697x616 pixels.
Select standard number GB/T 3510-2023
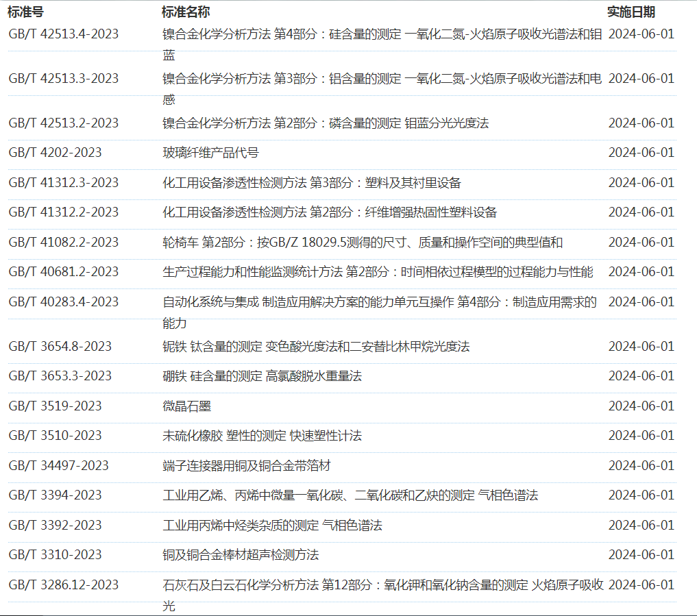click(55, 436)
